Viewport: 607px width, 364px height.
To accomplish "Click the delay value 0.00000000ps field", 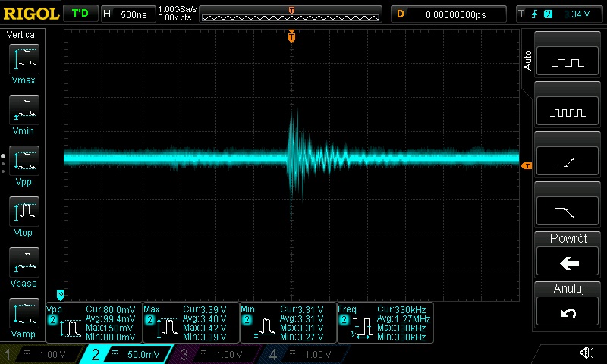I will [448, 14].
